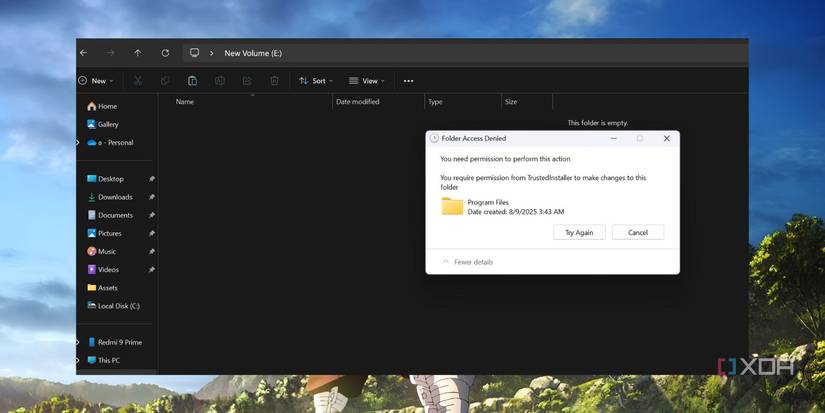This screenshot has width=825, height=413.
Task: Click the Forward navigation arrow
Action: (110, 53)
